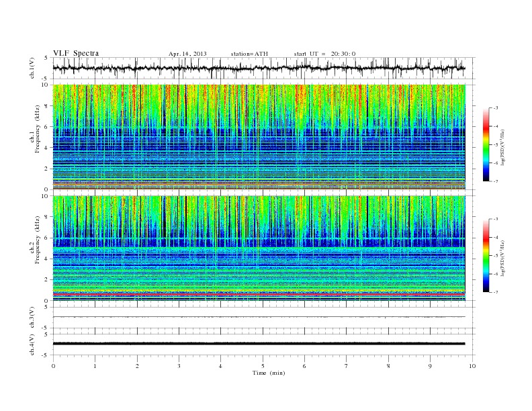
Task: Click the ch.2 color bar log(PSD) label
Action: tap(502, 259)
